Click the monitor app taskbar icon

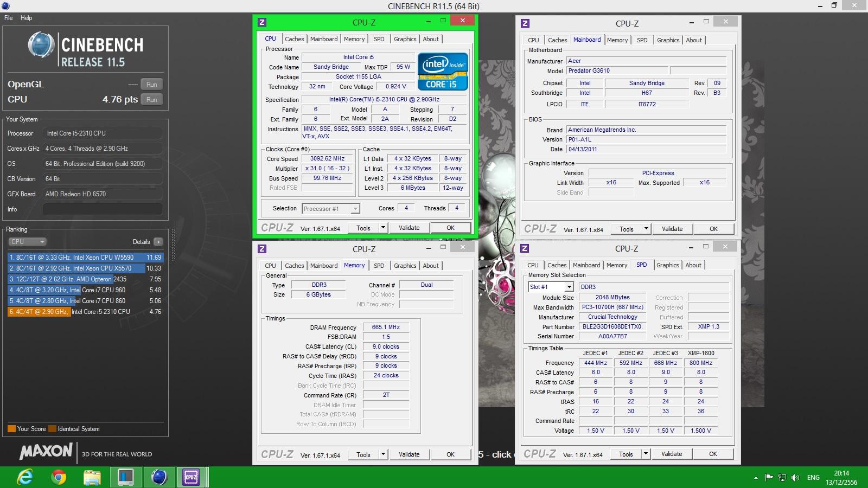pyautogui.click(x=125, y=477)
